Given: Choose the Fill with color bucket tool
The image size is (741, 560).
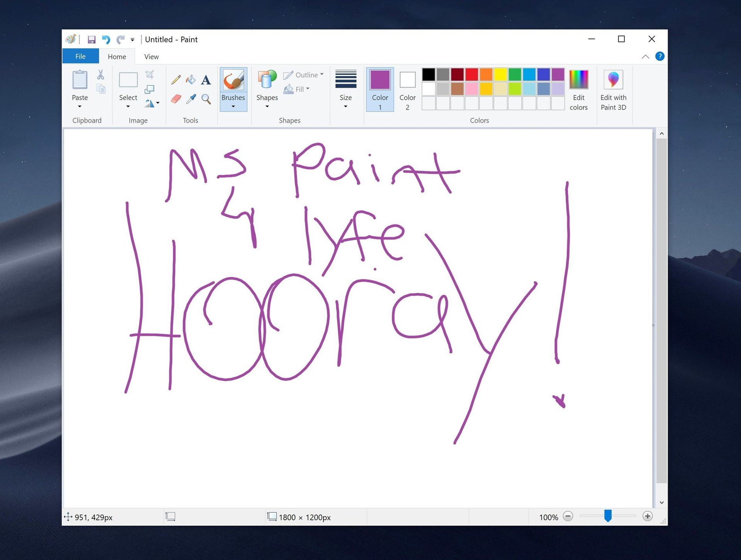Looking at the screenshot, I should tap(191, 80).
